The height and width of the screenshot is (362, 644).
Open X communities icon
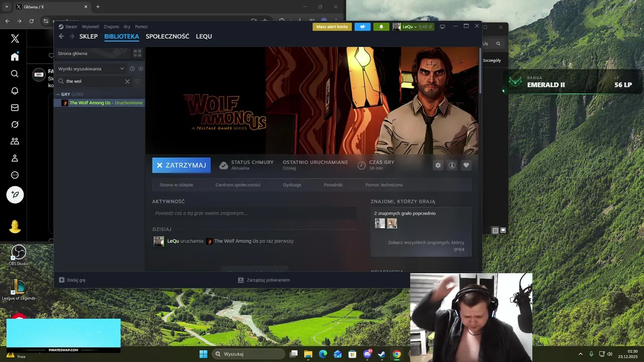[15, 141]
